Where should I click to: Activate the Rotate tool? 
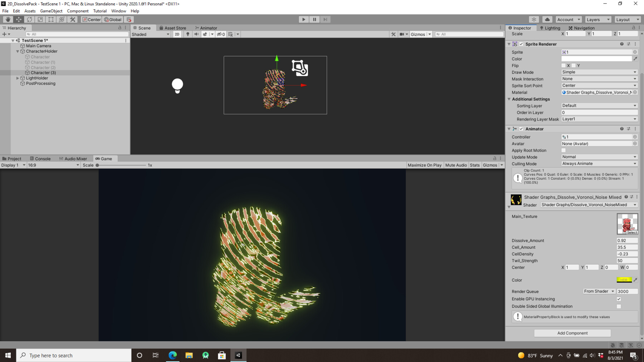[x=29, y=19]
